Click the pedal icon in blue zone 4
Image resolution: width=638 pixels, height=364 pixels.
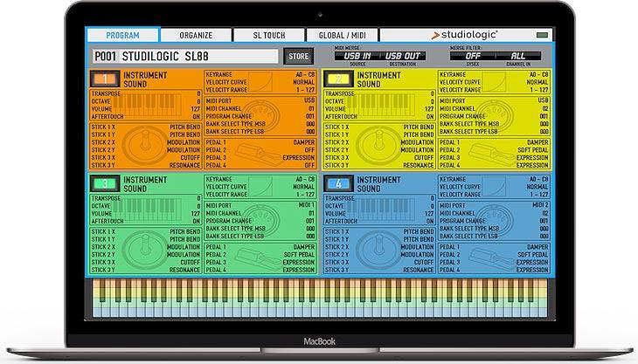(x=492, y=258)
